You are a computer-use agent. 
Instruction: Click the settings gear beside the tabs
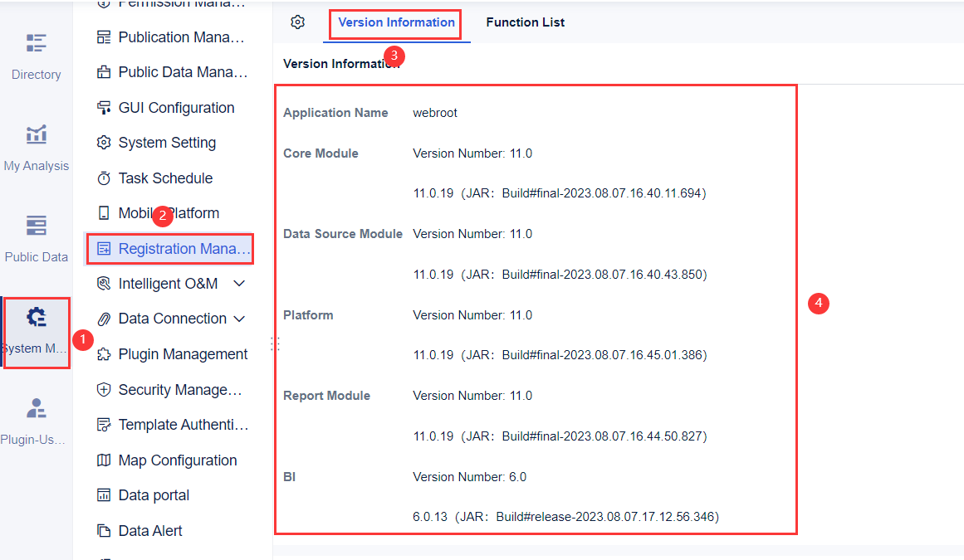pyautogui.click(x=298, y=22)
